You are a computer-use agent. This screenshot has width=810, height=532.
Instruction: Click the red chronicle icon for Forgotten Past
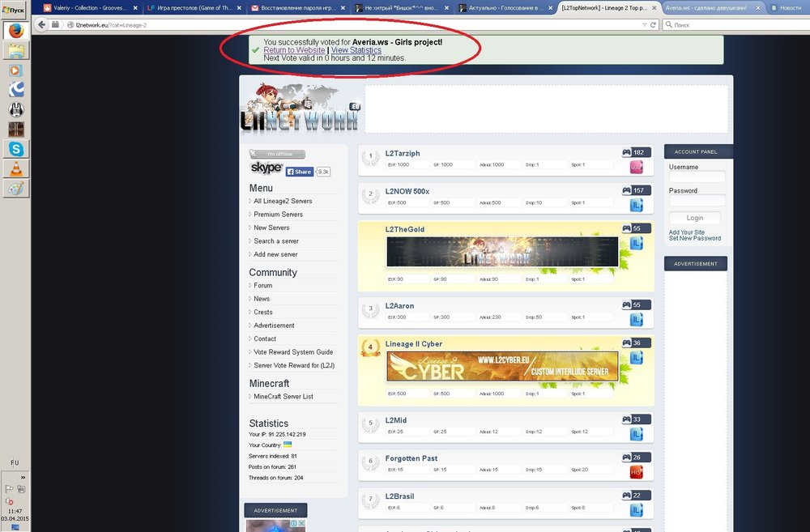(x=636, y=472)
